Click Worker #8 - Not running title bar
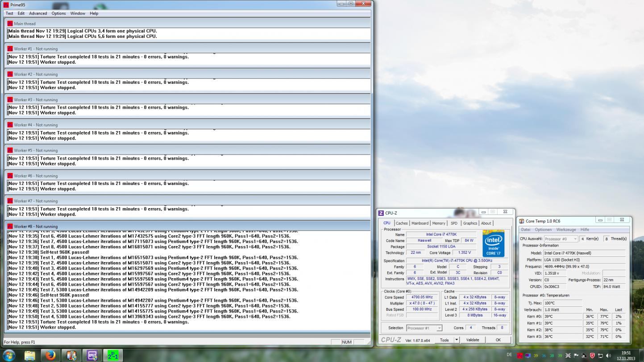This screenshot has height=362, width=644. (x=187, y=226)
